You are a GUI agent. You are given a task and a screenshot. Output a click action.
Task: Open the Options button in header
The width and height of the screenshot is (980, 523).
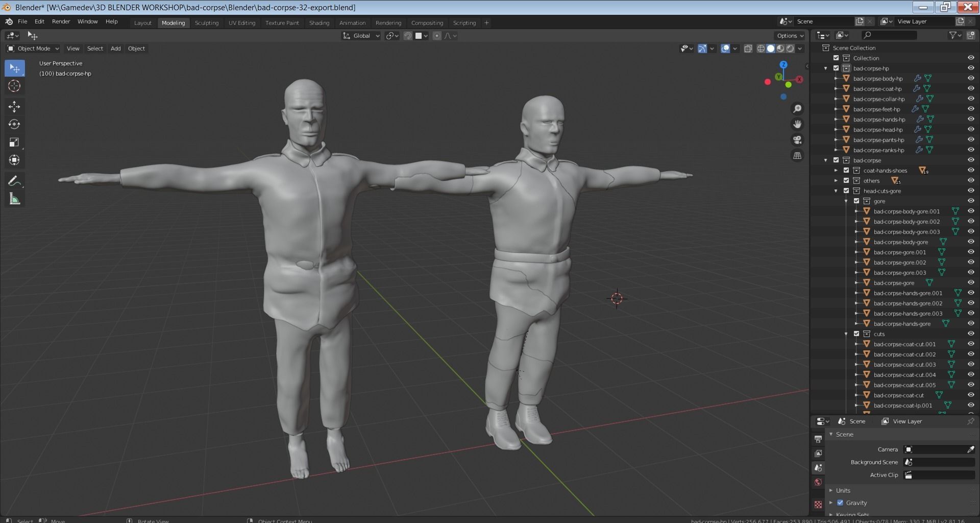point(790,36)
